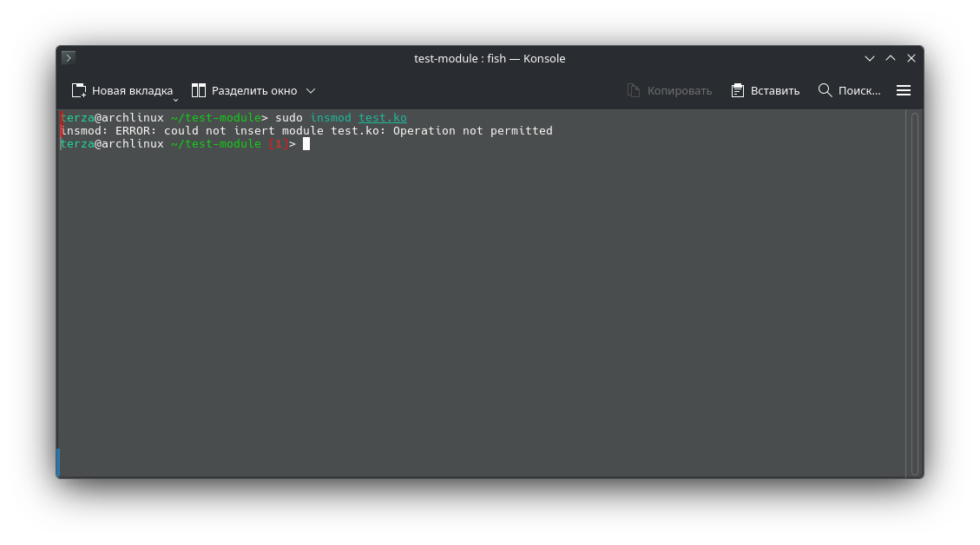Expand the Разделить окно chevron
This screenshot has height=545, width=980.
click(311, 90)
